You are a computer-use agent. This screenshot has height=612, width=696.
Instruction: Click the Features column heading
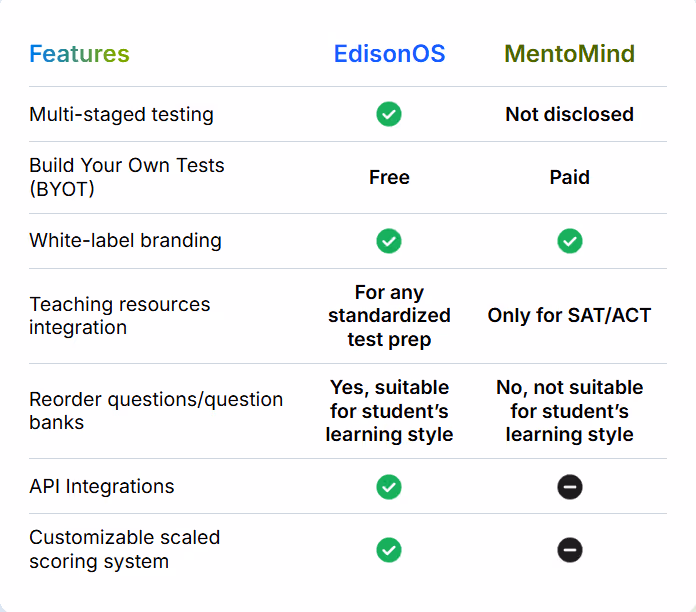79,54
